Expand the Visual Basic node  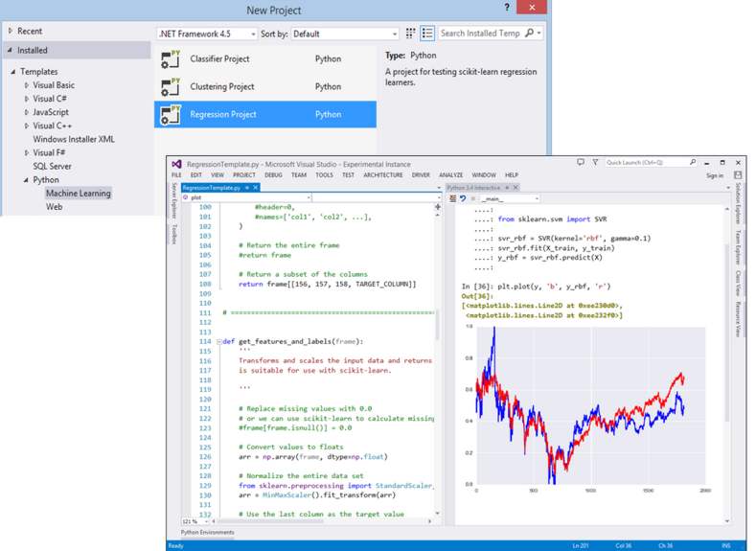27,85
